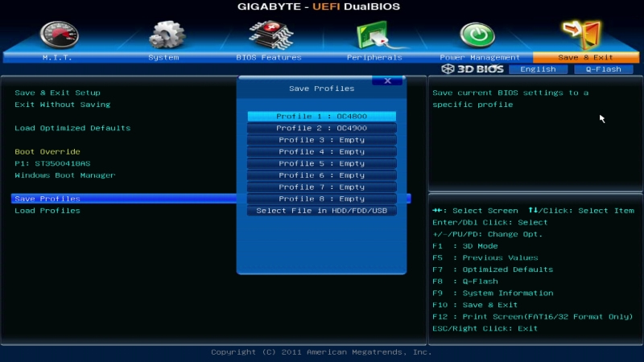Select Profile 5 : Empty slot
This screenshot has width=644, height=362.
321,163
